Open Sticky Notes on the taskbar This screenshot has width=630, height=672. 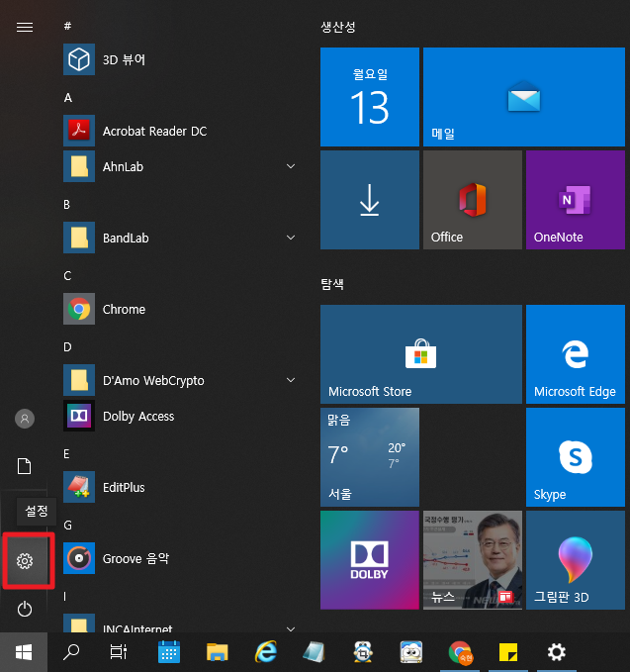pyautogui.click(x=508, y=652)
